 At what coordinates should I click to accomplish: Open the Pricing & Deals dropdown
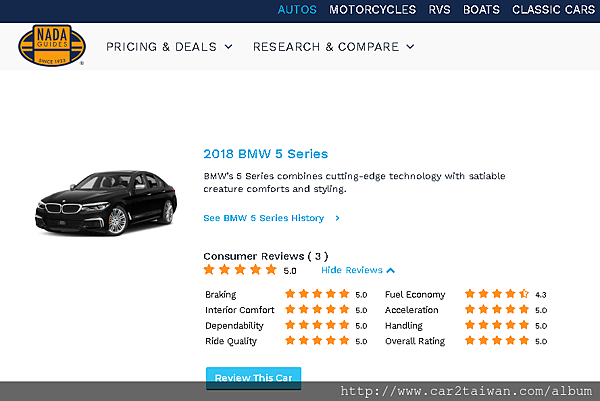pos(169,46)
